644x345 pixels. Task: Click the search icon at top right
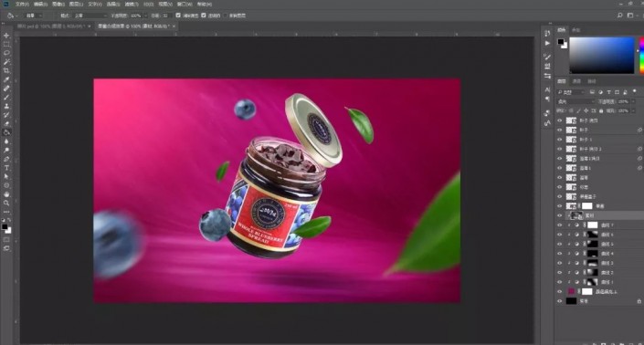pyautogui.click(x=619, y=16)
